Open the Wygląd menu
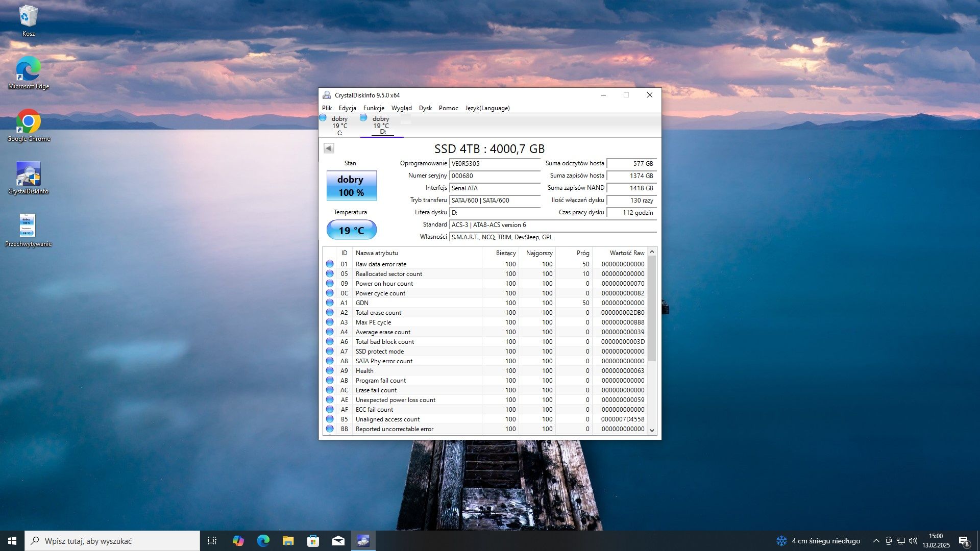This screenshot has width=980, height=551. pos(401,108)
